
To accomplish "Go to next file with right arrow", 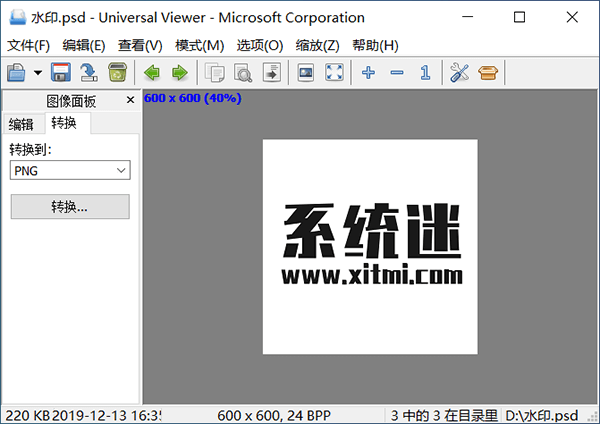I will click(x=179, y=72).
